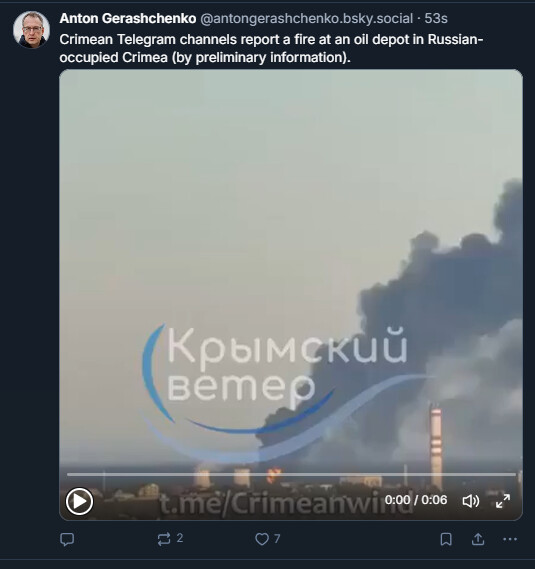Open the video in fullscreen
Image resolution: width=535 pixels, height=569 pixels.
point(503,501)
